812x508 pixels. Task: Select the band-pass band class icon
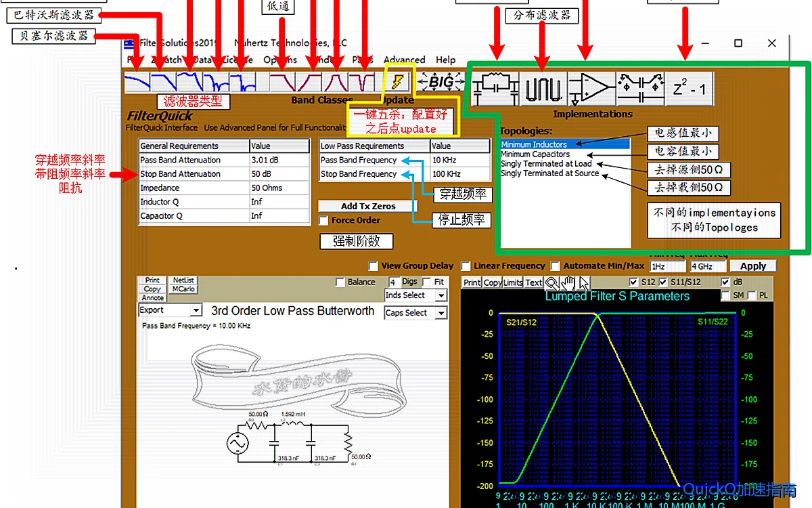click(336, 82)
